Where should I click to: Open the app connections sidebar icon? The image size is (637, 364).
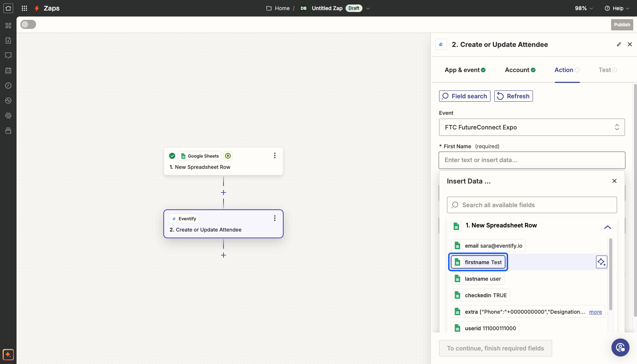[x=8, y=26]
